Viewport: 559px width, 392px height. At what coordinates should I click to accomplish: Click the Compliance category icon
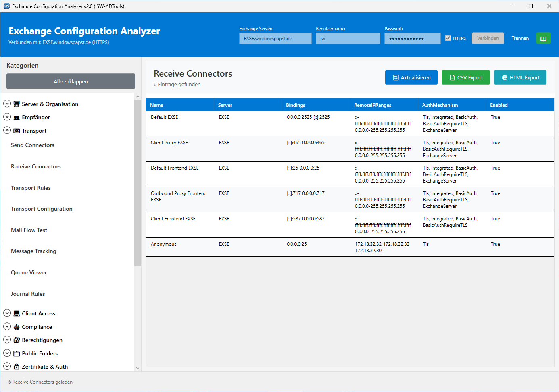[x=17, y=327]
